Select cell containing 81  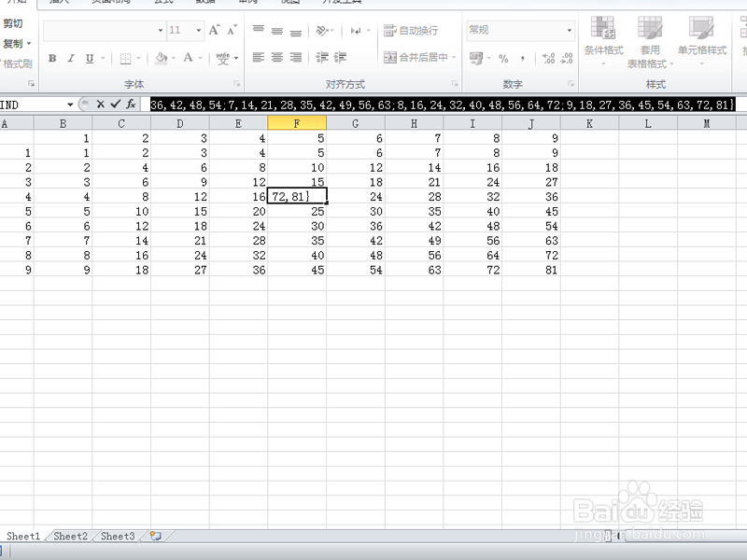[x=531, y=270]
